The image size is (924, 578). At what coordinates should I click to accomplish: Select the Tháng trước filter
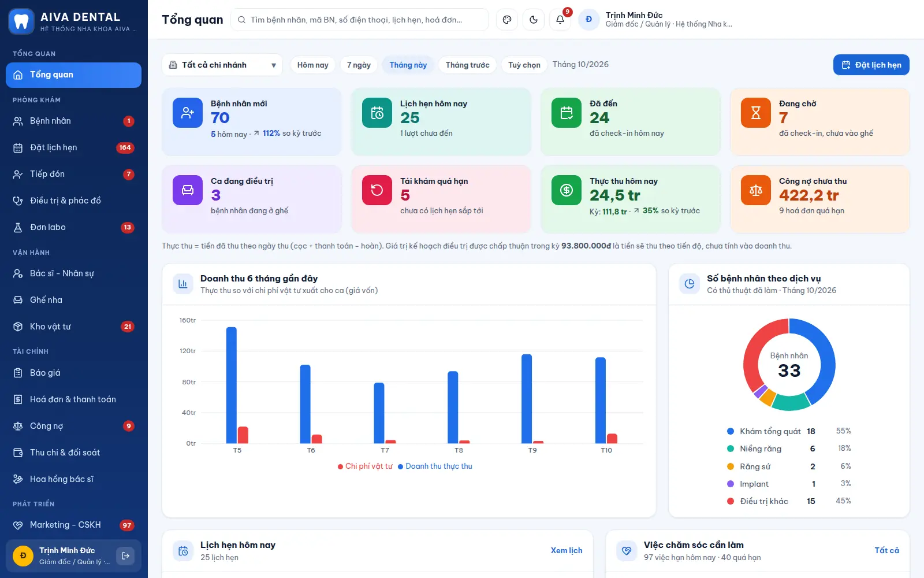pos(467,65)
